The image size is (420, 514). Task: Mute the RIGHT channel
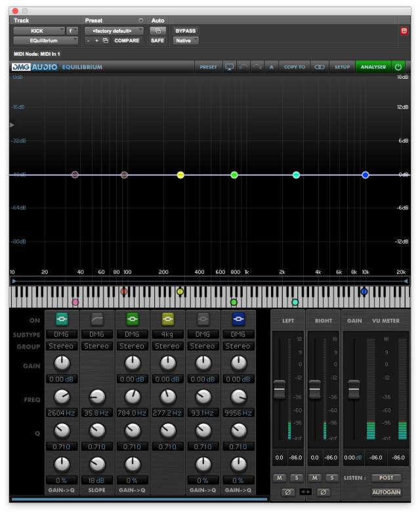tap(315, 478)
